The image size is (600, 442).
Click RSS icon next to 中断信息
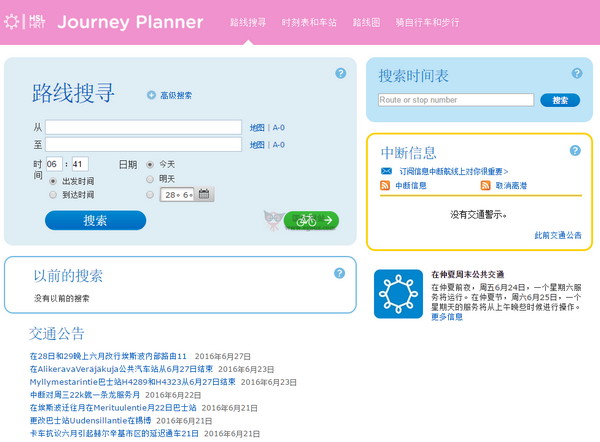point(385,186)
